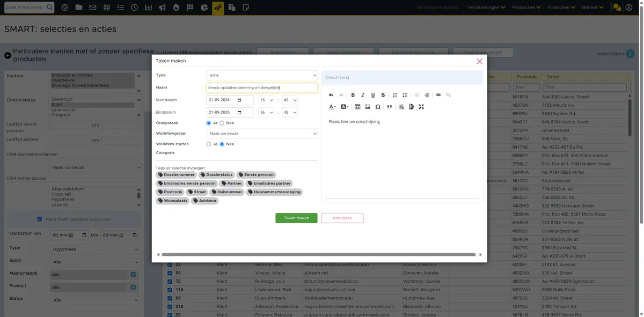
Task: Open Type filter dropdown showing Hypotheek
Action: pyautogui.click(x=95, y=249)
